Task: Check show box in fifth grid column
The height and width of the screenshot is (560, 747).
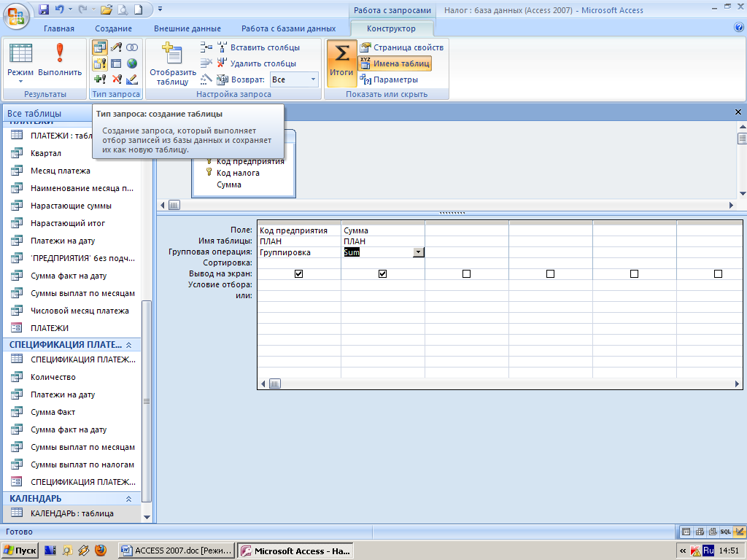Action: tap(634, 274)
